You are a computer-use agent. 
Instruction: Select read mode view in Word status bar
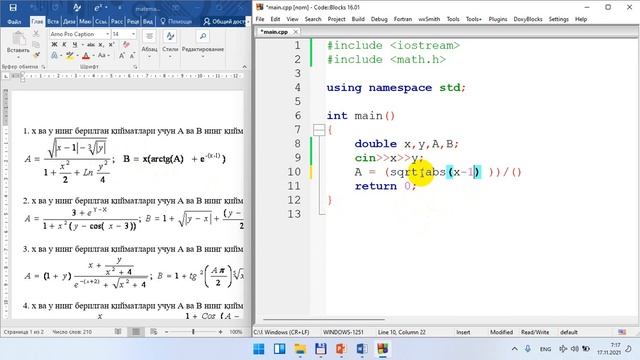(118, 332)
